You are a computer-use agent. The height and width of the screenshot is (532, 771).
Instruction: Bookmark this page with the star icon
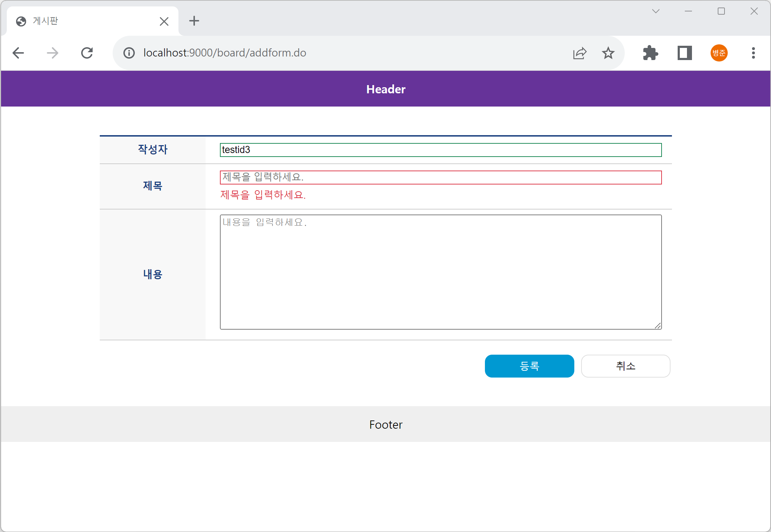[608, 53]
